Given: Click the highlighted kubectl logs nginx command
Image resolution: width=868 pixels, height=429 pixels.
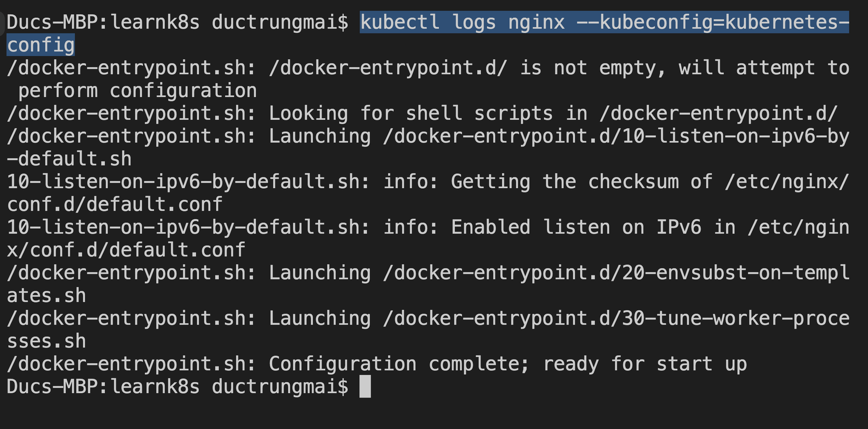Looking at the screenshot, I should click(462, 23).
